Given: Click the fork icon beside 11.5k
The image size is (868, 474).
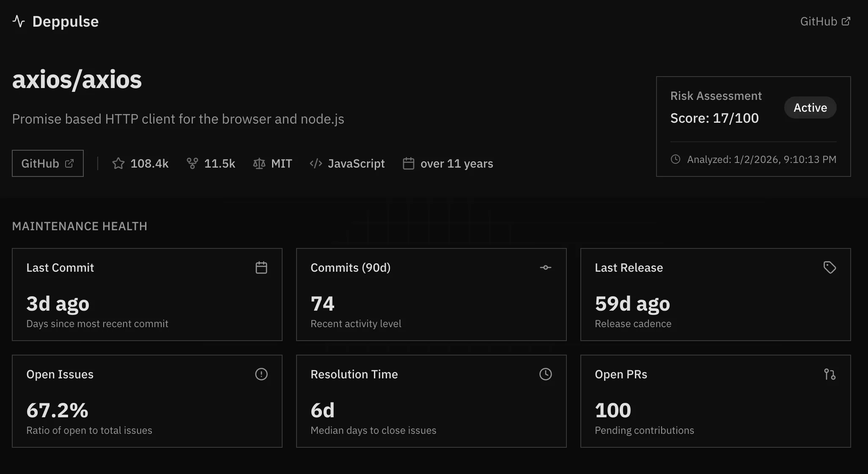Looking at the screenshot, I should coord(192,163).
